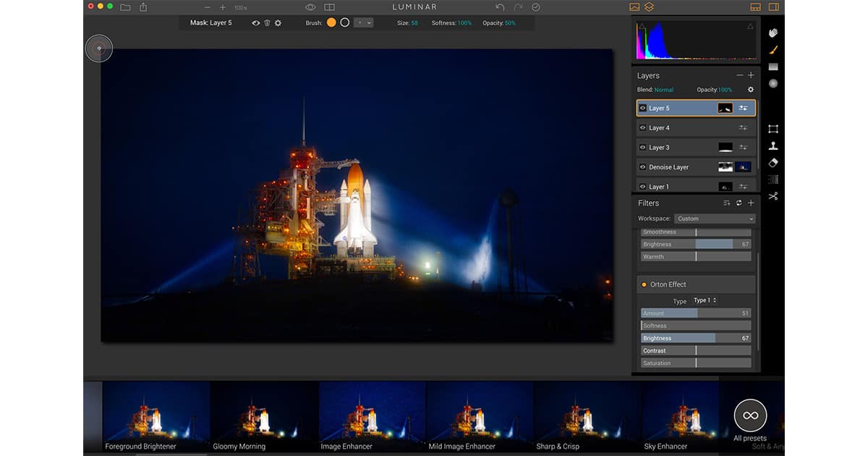The height and width of the screenshot is (456, 868).
Task: Select the Brush masking tool
Action: 773,50
